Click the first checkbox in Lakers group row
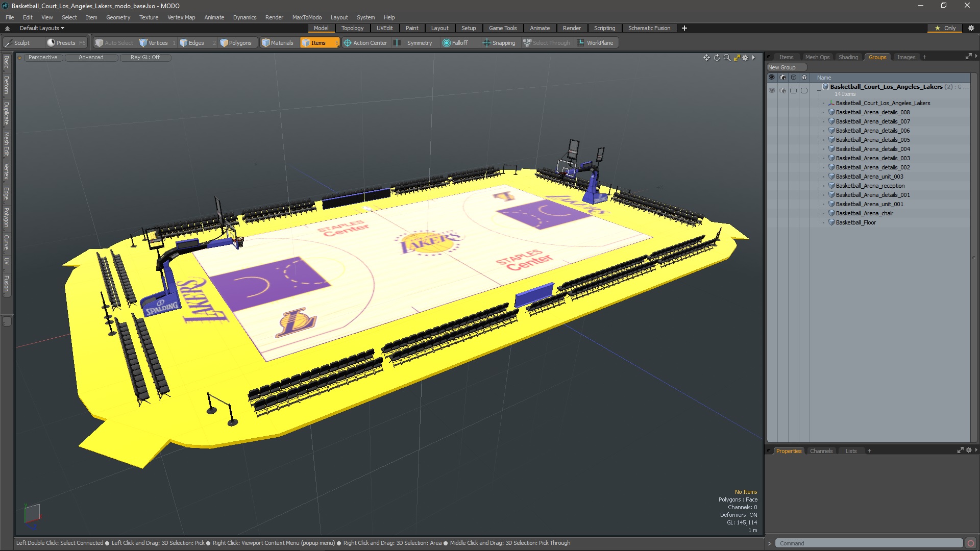 click(x=793, y=90)
